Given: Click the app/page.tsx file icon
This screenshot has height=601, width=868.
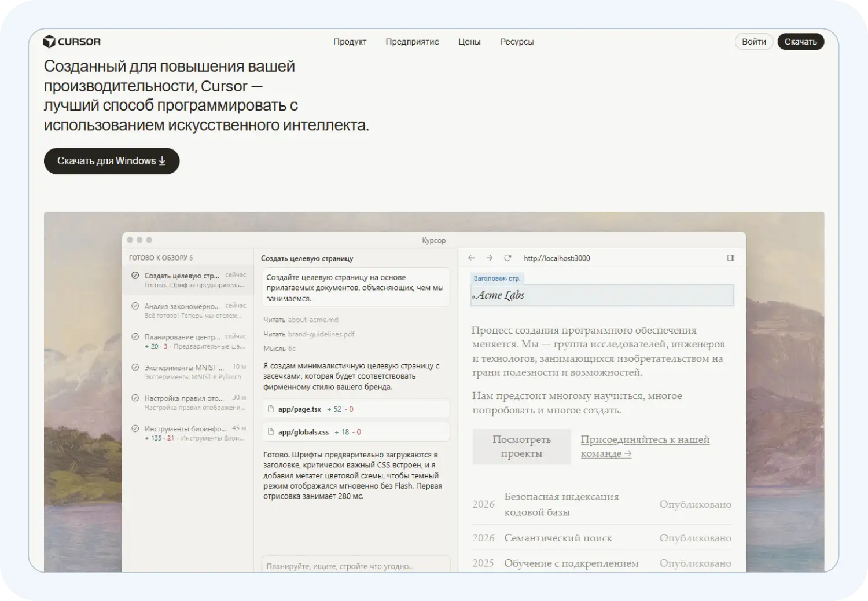Looking at the screenshot, I should [270, 409].
